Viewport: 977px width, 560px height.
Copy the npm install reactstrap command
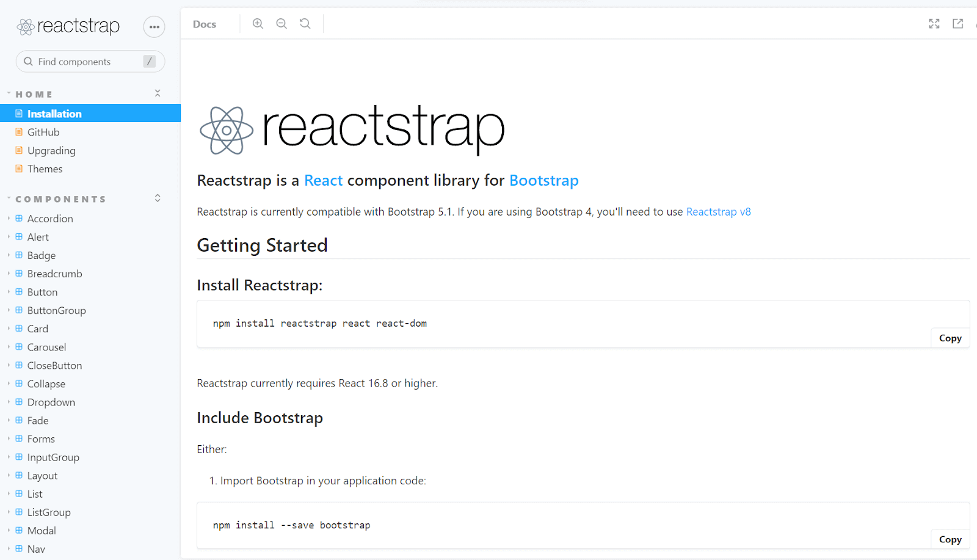[x=950, y=338]
